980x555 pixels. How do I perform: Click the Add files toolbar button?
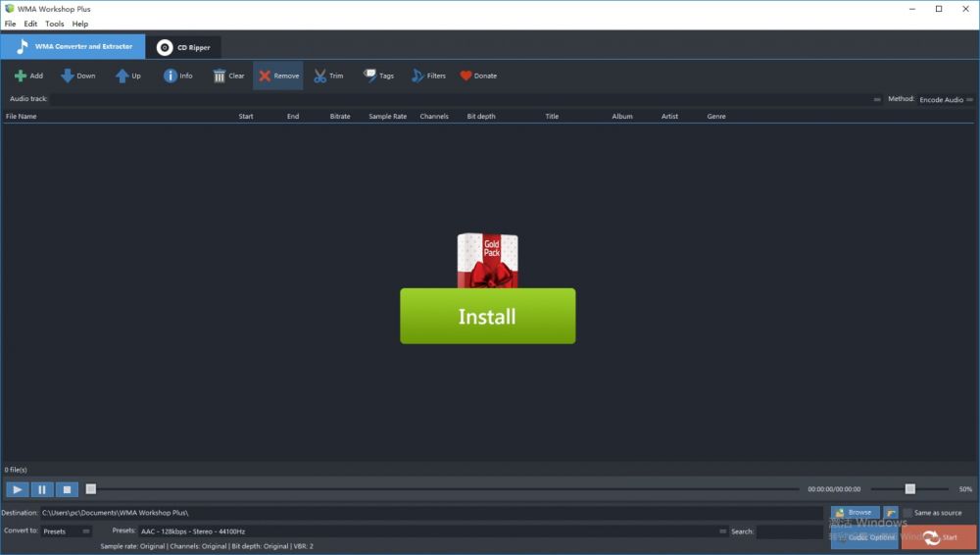coord(28,76)
